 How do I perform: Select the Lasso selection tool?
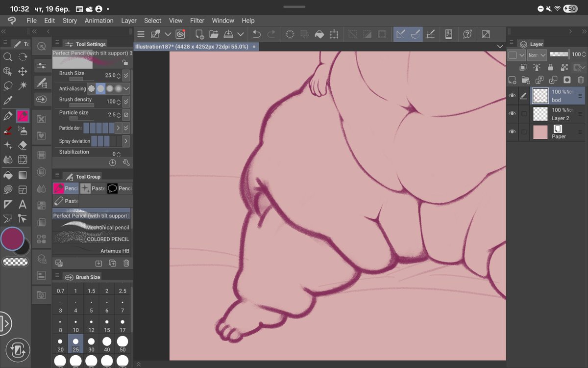tap(8, 86)
